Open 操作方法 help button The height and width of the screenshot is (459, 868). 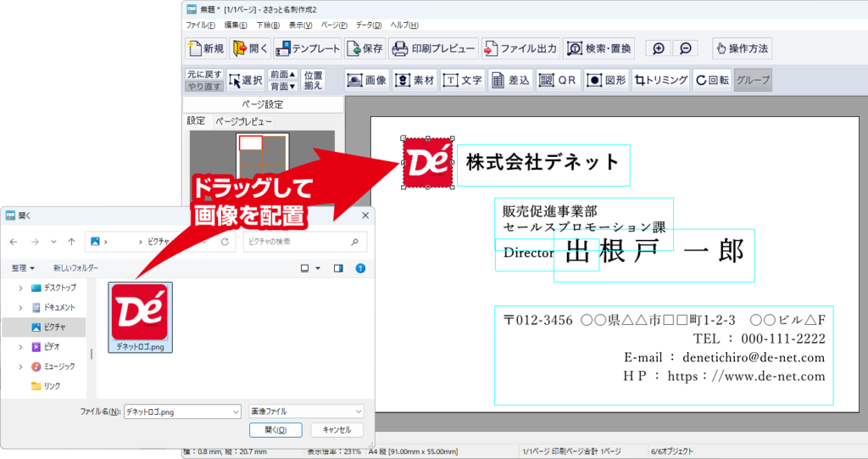tap(742, 48)
